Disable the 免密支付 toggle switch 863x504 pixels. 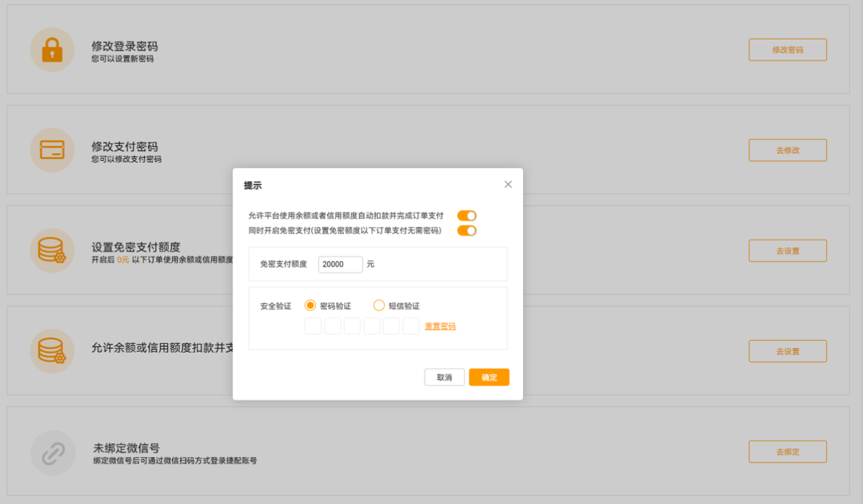click(467, 232)
